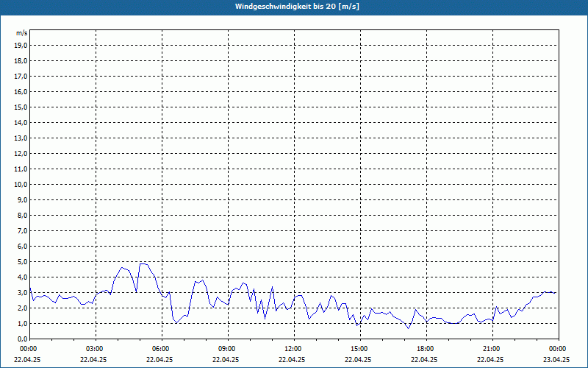Click the 13,0 y-axis label

(21, 138)
